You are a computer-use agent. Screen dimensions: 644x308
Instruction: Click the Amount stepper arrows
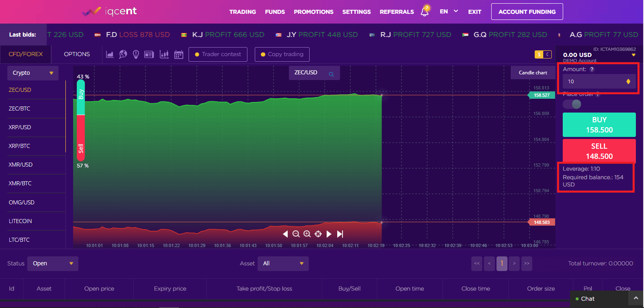[628, 82]
